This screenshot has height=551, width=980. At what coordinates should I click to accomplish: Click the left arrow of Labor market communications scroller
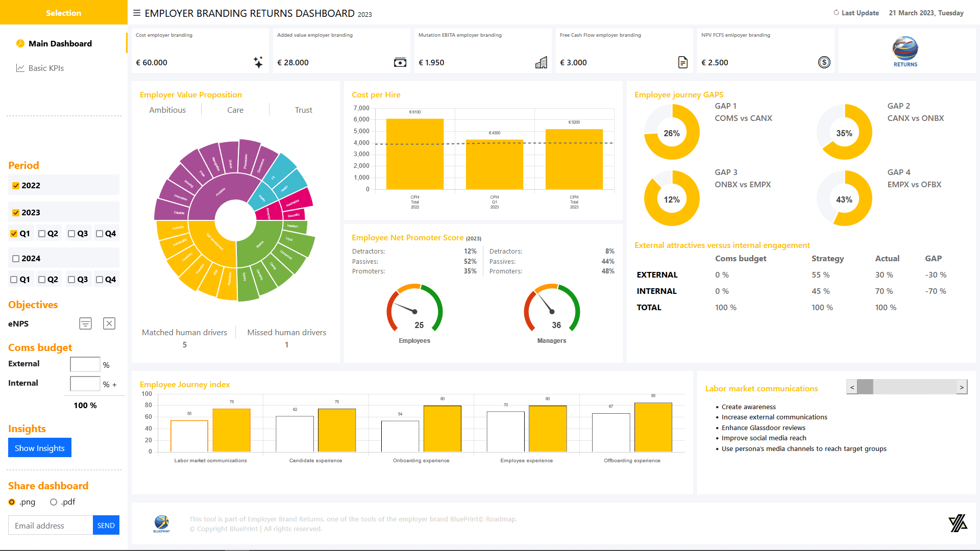[x=852, y=387]
